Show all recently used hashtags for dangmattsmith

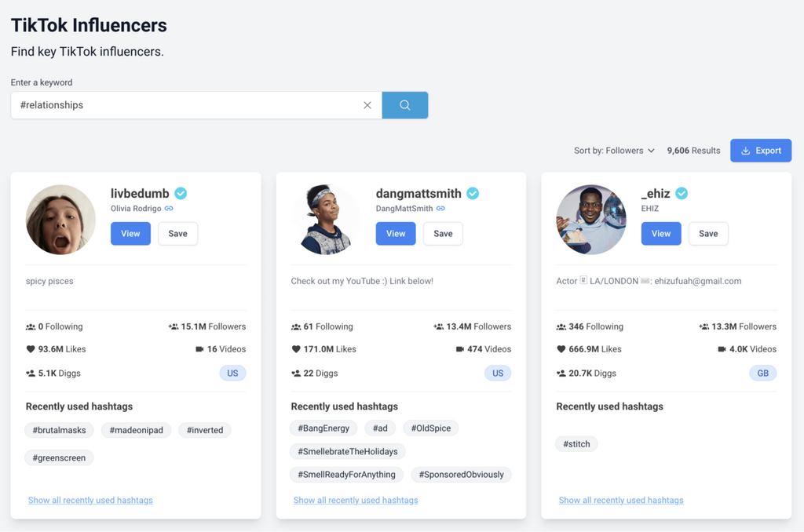point(356,500)
